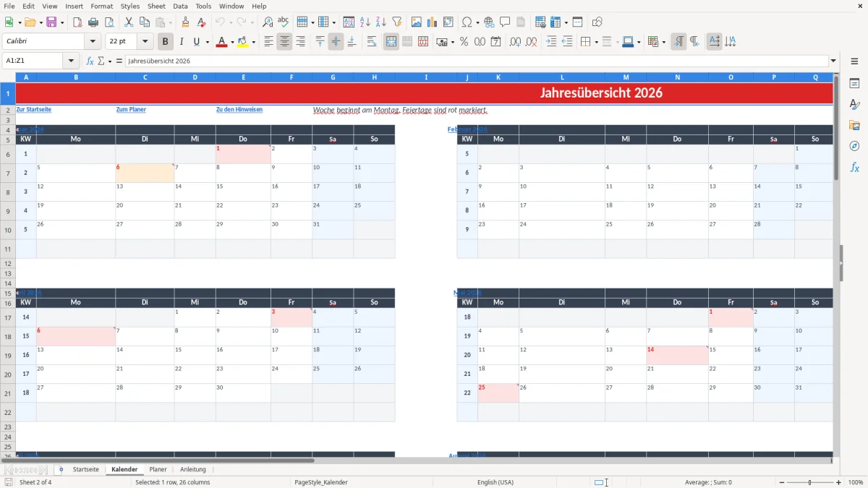Open highlighting color dropdown arrow
Image resolution: width=868 pixels, height=488 pixels.
pos(254,42)
